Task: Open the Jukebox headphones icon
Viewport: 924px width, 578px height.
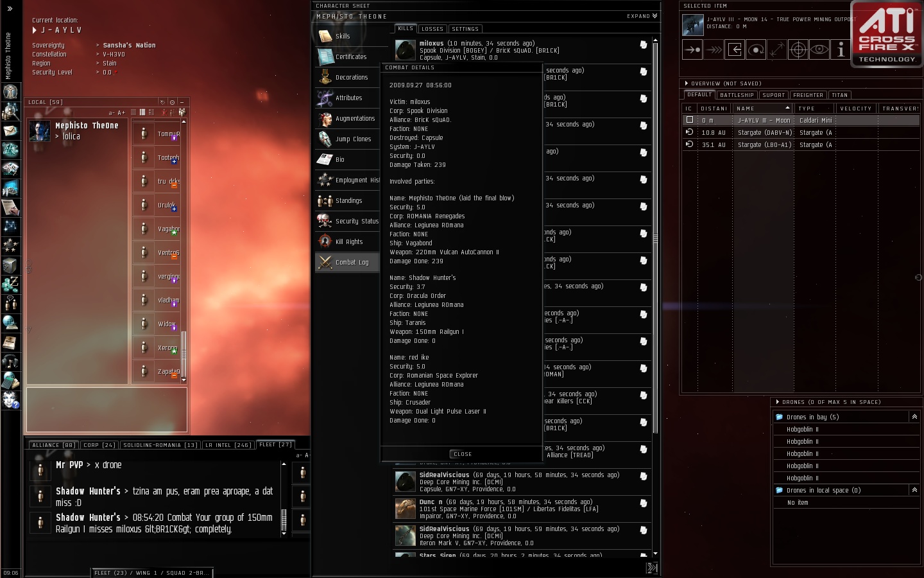Action: [x=10, y=361]
